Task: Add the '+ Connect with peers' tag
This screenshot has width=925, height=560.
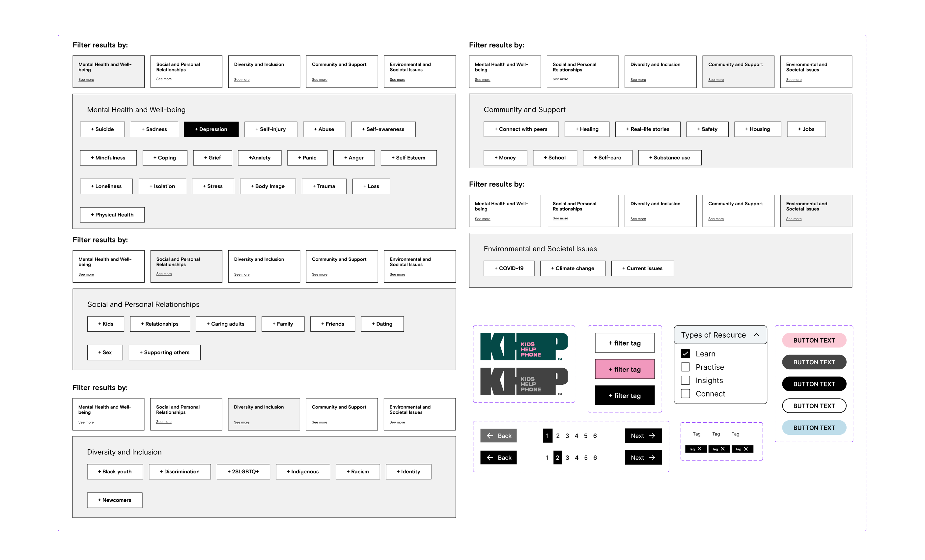Action: (x=521, y=129)
